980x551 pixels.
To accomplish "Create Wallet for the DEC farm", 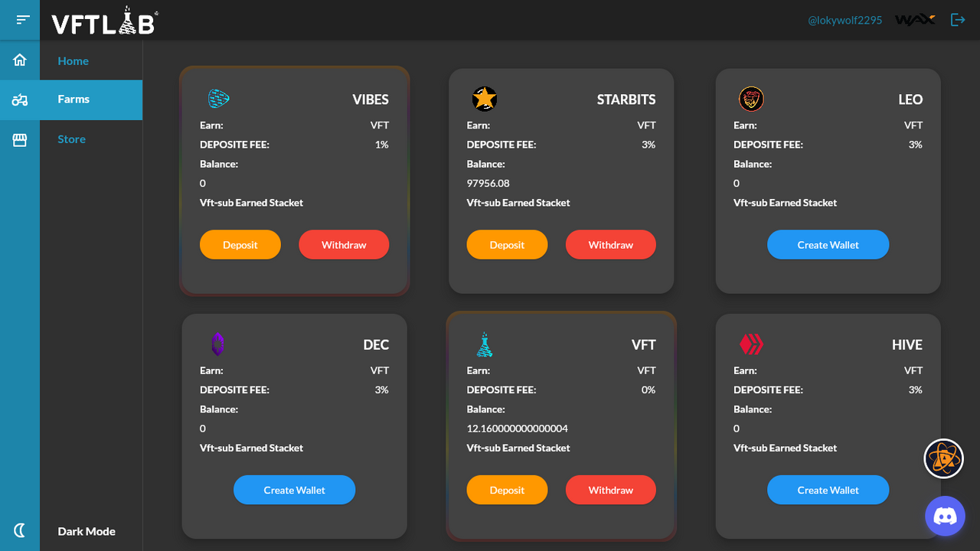I will [295, 490].
